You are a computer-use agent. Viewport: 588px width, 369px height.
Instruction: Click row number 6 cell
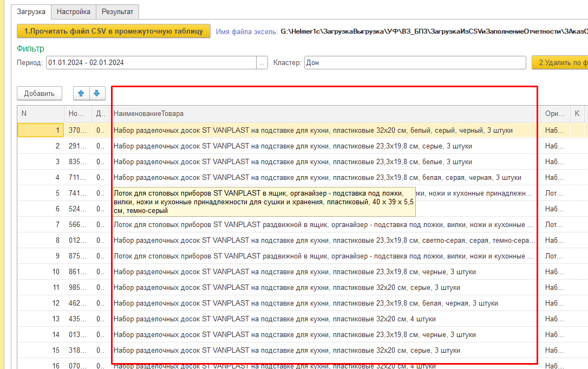click(x=41, y=209)
